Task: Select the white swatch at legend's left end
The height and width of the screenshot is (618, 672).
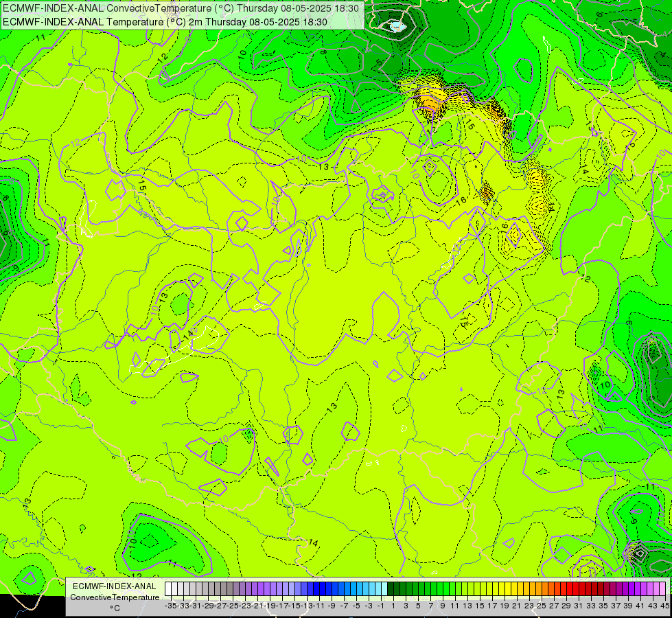Action: [x=168, y=589]
